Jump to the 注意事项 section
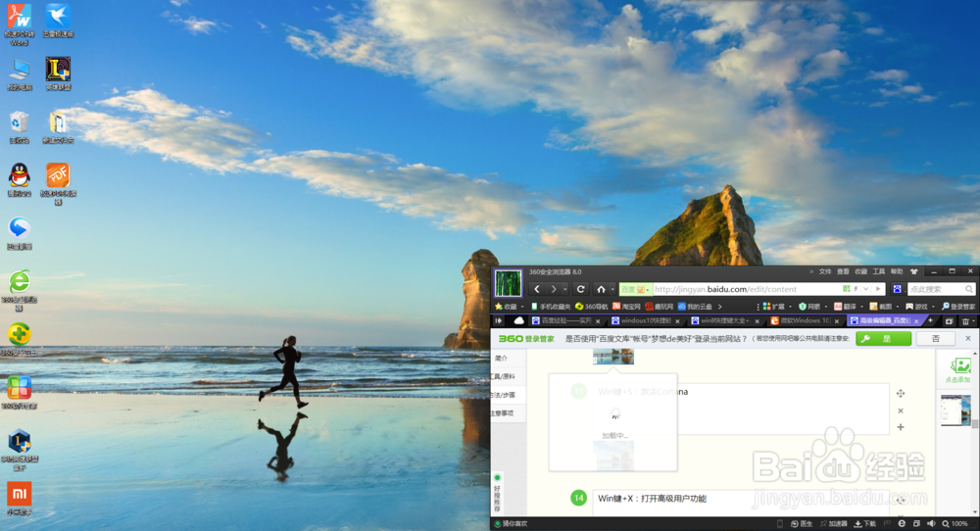This screenshot has height=531, width=980. point(502,412)
